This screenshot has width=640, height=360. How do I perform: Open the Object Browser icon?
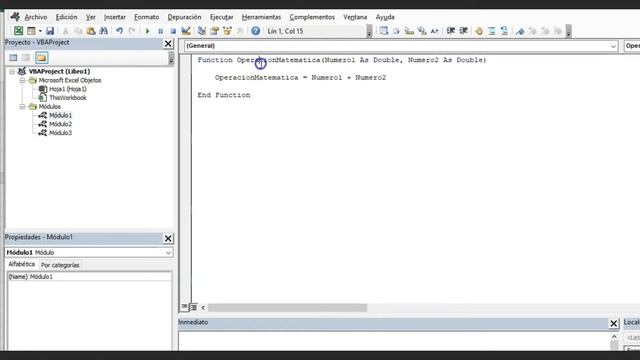(x=227, y=31)
